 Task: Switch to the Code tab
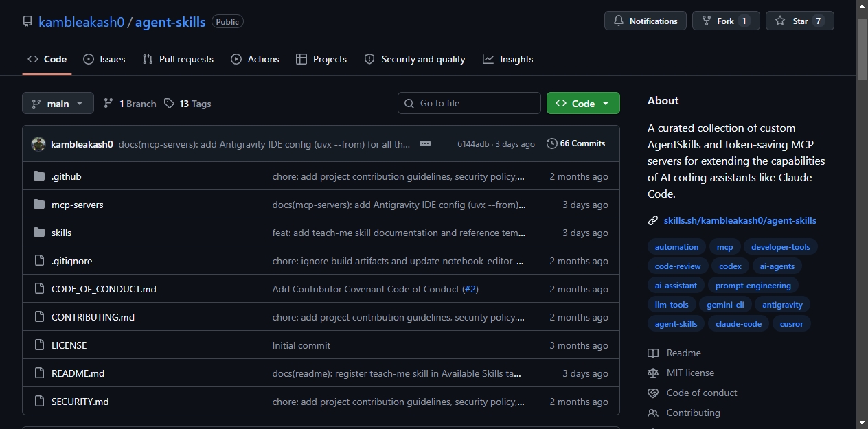pyautogui.click(x=47, y=59)
